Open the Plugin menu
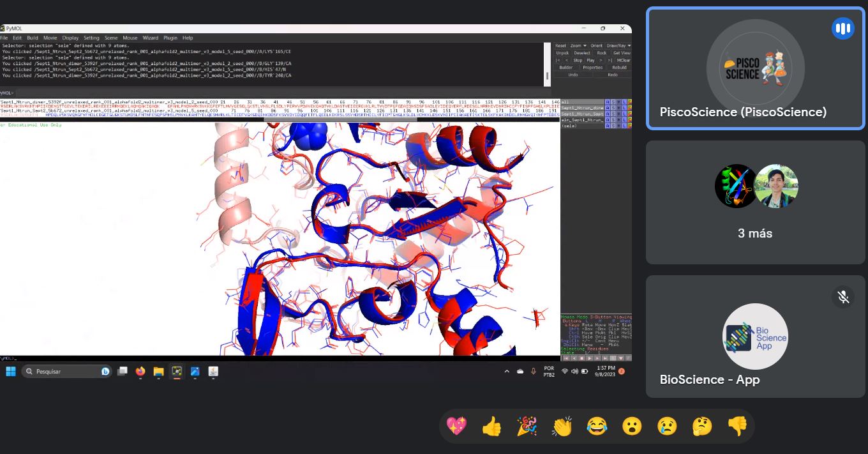Screen dimensions: 868x454 click(x=170, y=38)
